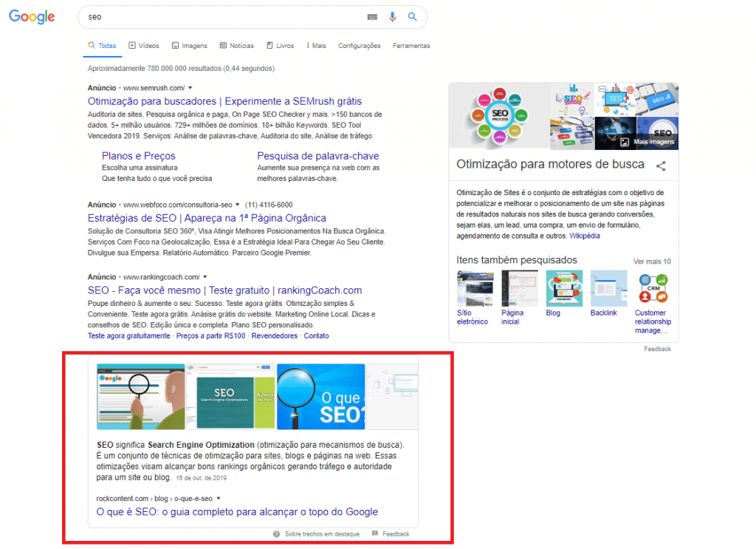This screenshot has width=756, height=549.
Task: Click Teste agora gratuitamente link
Action: [128, 335]
